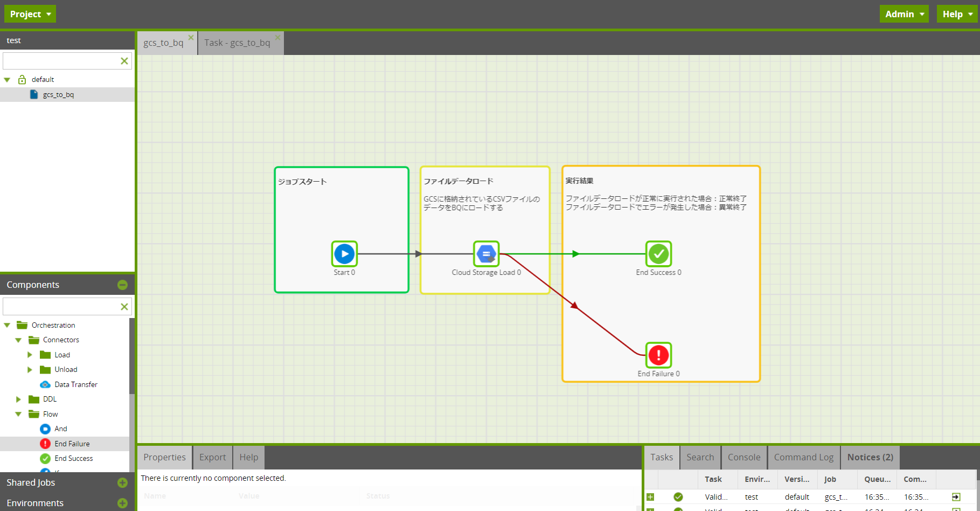Expand the Shared Jobs panel plus icon
Screen dimensions: 980x511
pos(122,482)
